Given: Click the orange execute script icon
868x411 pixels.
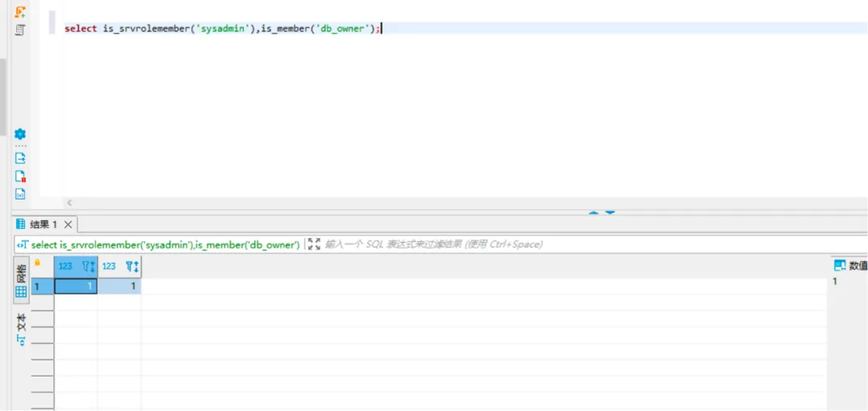Looking at the screenshot, I should tap(20, 12).
